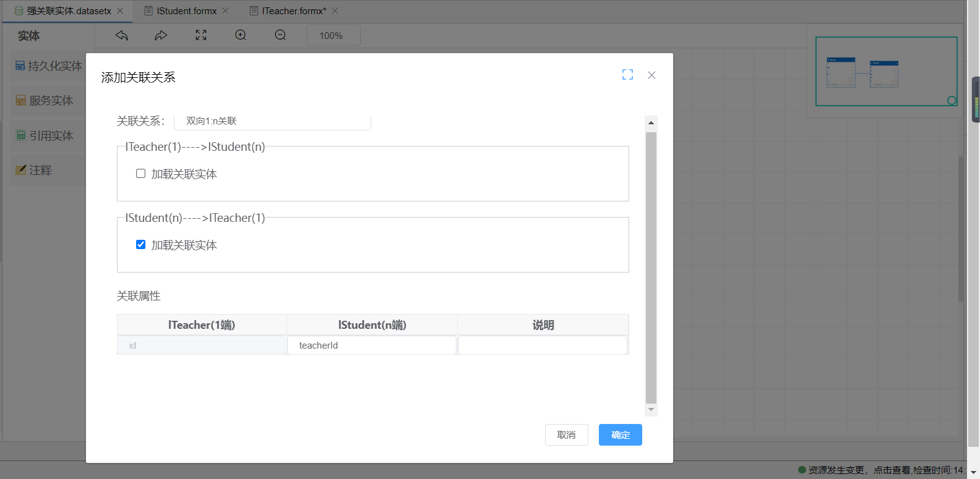Uncheck 加载关联实体 under IStudent(n)---->ITeacher(1)
The image size is (980, 479).
pos(141,245)
